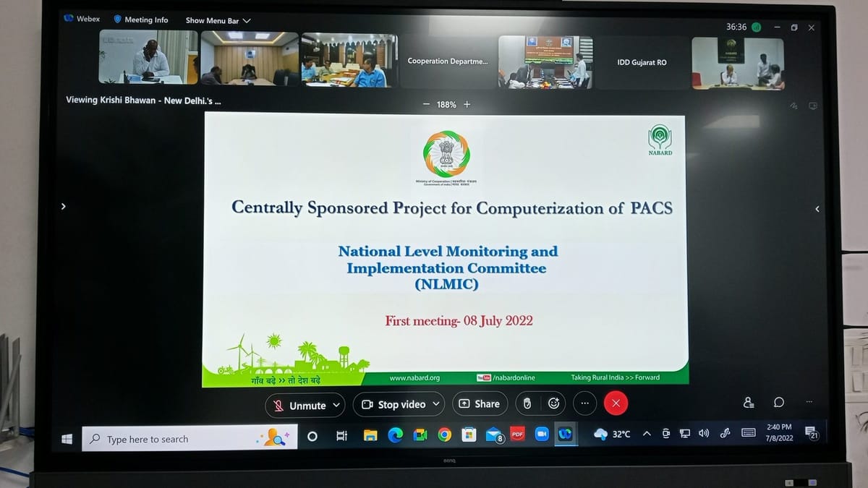Open panel options ellipsis next to chat
This screenshot has height=488, width=868.
tap(809, 402)
